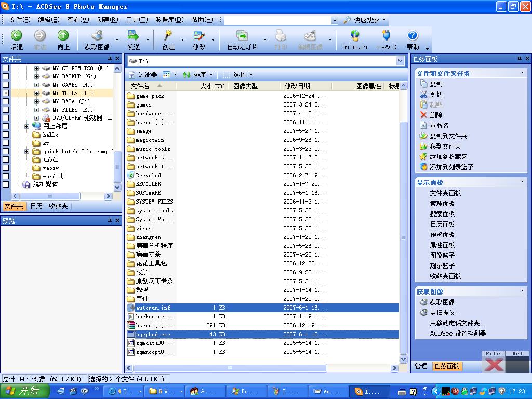The height and width of the screenshot is (399, 532).
Task: Expand MY CD-ROM ISO (F:) tree node
Action: [x=37, y=68]
